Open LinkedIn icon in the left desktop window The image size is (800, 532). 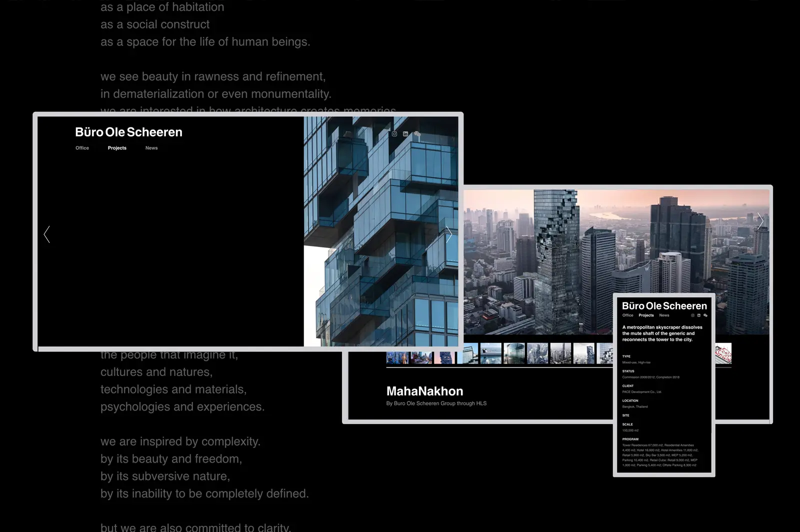tap(405, 134)
